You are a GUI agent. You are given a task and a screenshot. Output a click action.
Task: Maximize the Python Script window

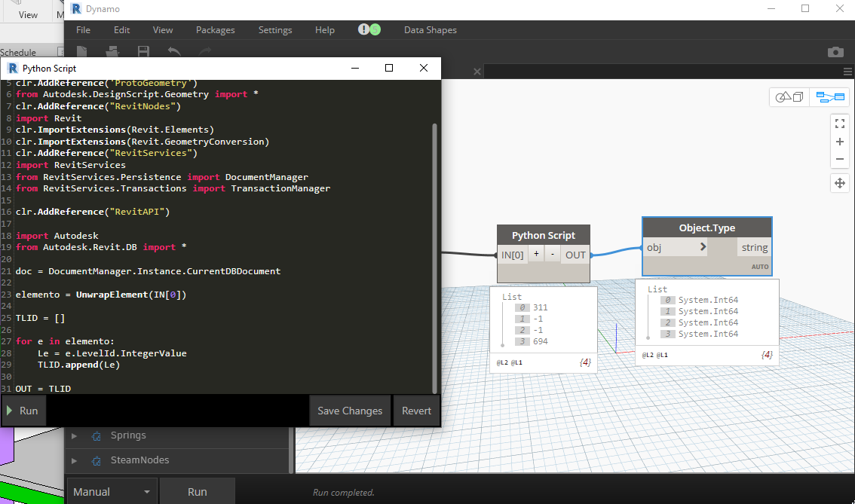(x=389, y=68)
